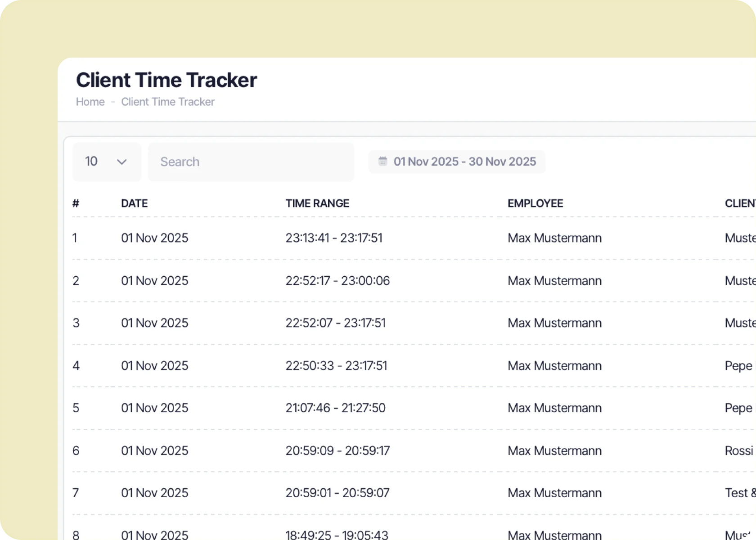Click Max Mustermann in row 4
This screenshot has height=540, width=756.
tap(554, 366)
